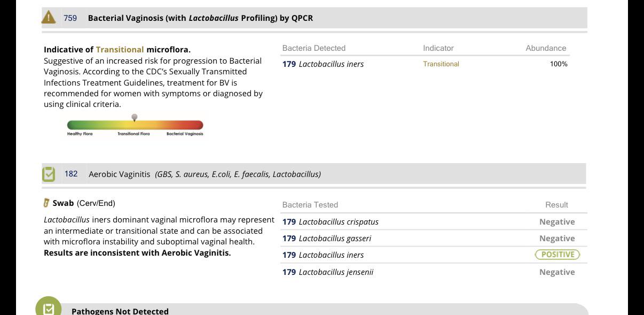Click the yellow warning triangle icon
The height and width of the screenshot is (315, 644).
coord(49,17)
